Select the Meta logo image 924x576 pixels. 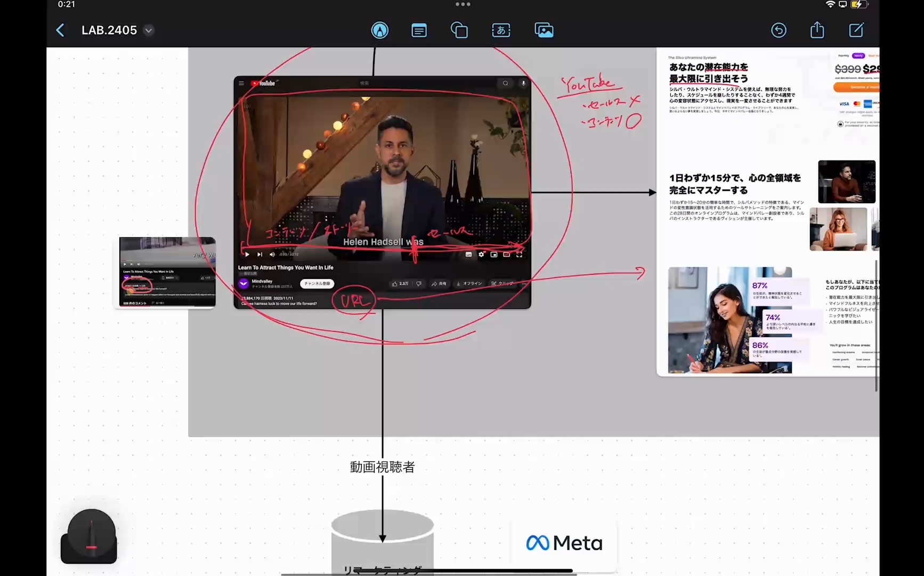[564, 543]
